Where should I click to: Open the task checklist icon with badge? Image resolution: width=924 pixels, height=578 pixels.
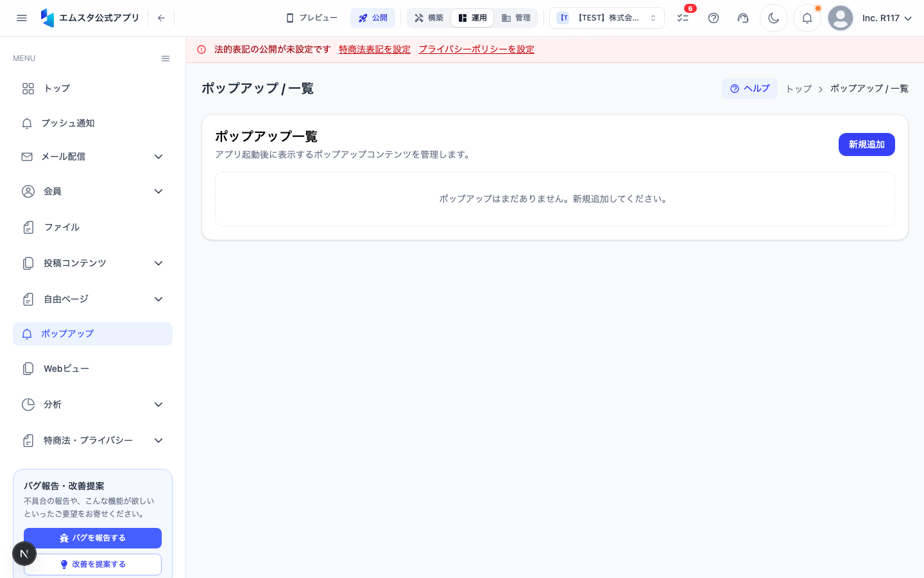pos(683,18)
